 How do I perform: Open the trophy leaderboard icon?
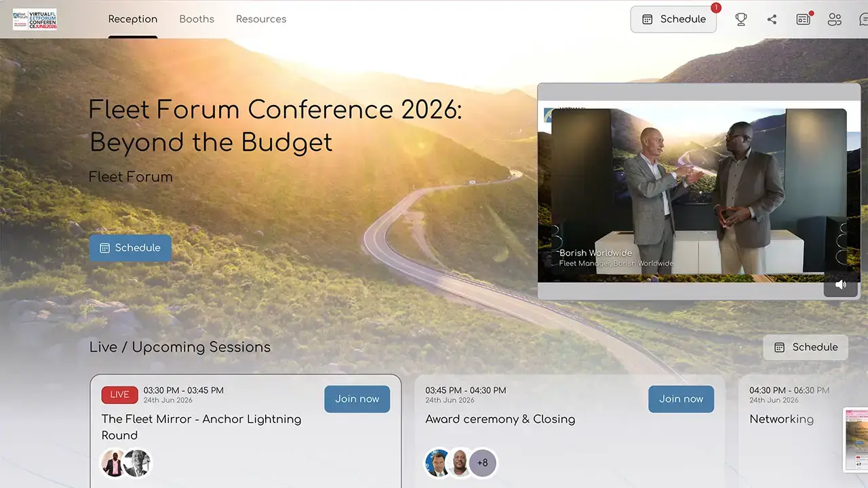tap(741, 20)
